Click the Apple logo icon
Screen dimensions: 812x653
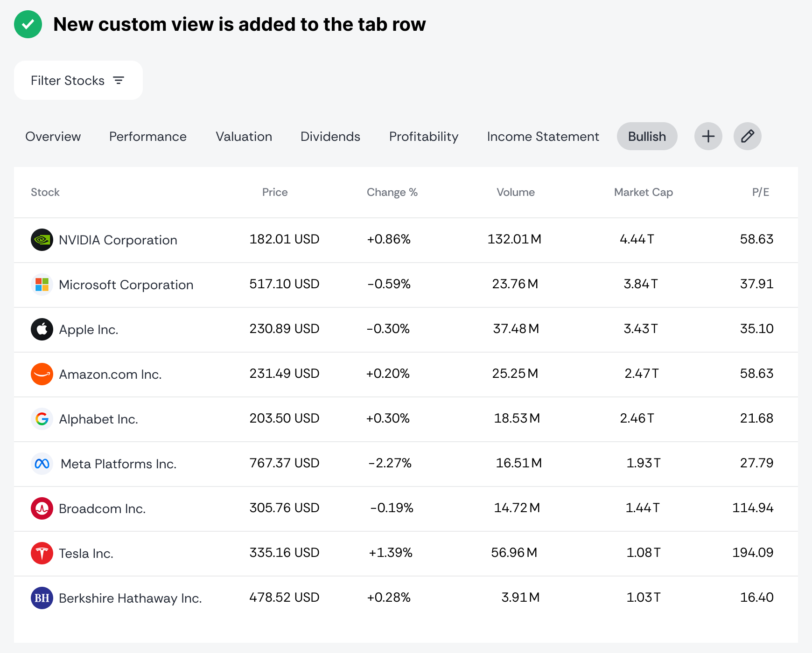[x=42, y=329]
